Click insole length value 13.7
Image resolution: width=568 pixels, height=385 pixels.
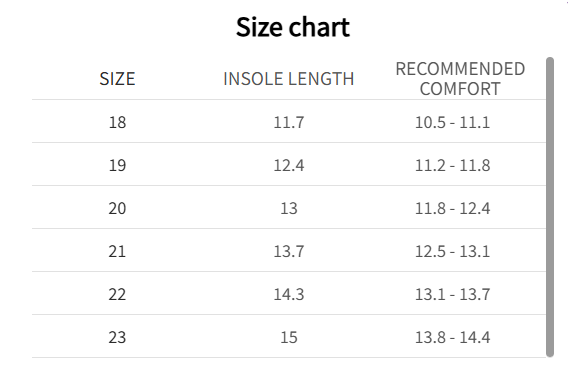(289, 251)
